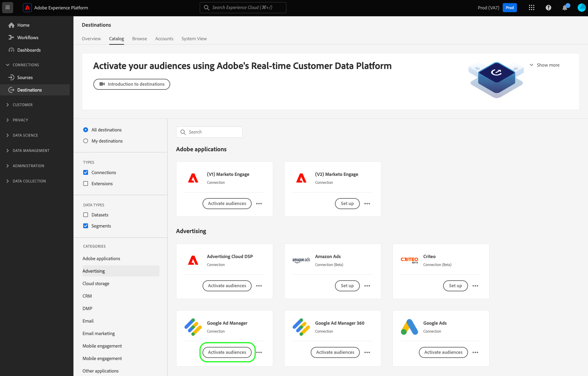Click the Sources icon in sidebar
The image size is (588, 376).
tap(11, 77)
